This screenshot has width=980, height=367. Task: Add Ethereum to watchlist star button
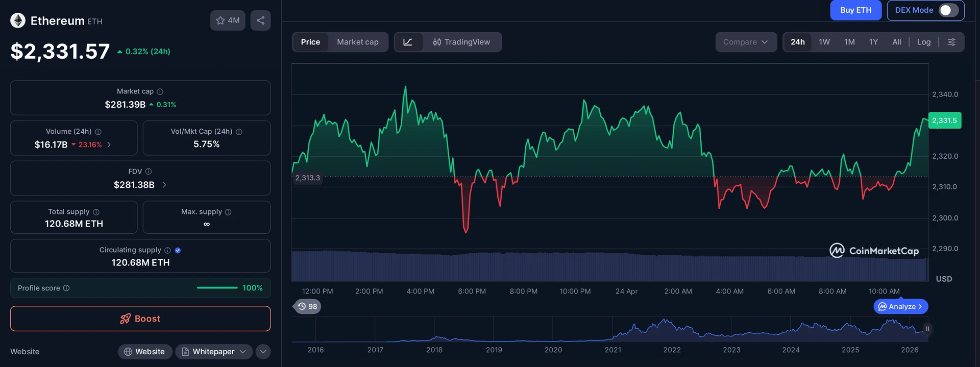(x=228, y=20)
